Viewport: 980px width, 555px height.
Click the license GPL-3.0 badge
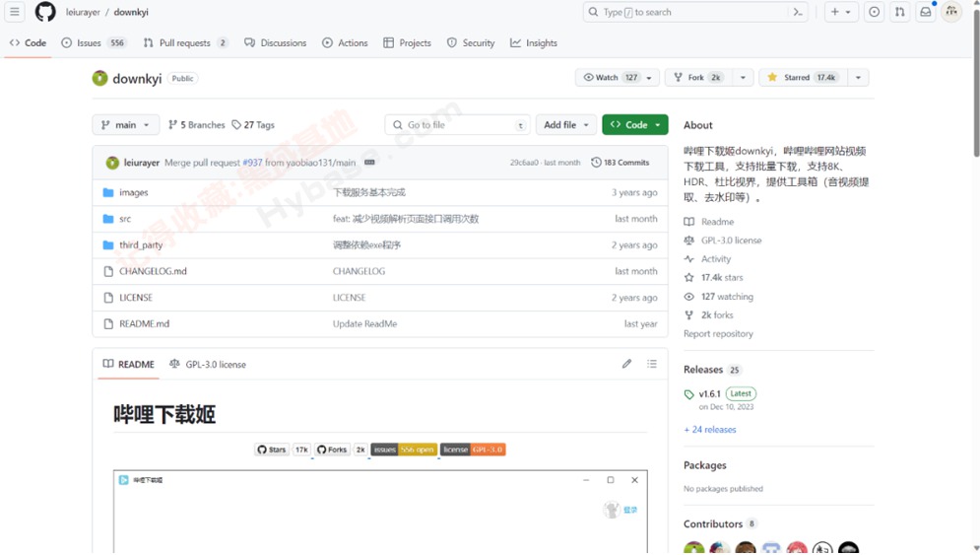tap(473, 450)
